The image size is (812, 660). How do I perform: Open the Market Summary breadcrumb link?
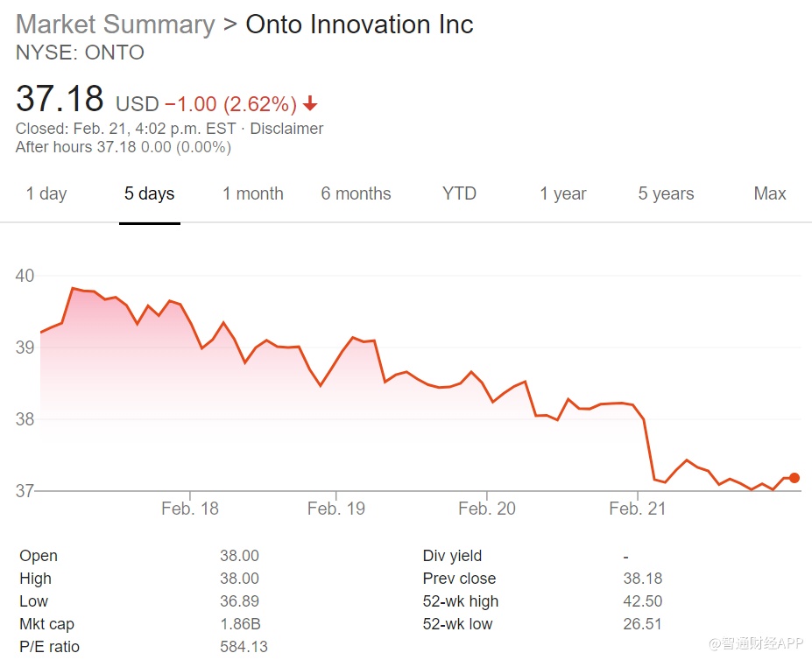click(116, 24)
